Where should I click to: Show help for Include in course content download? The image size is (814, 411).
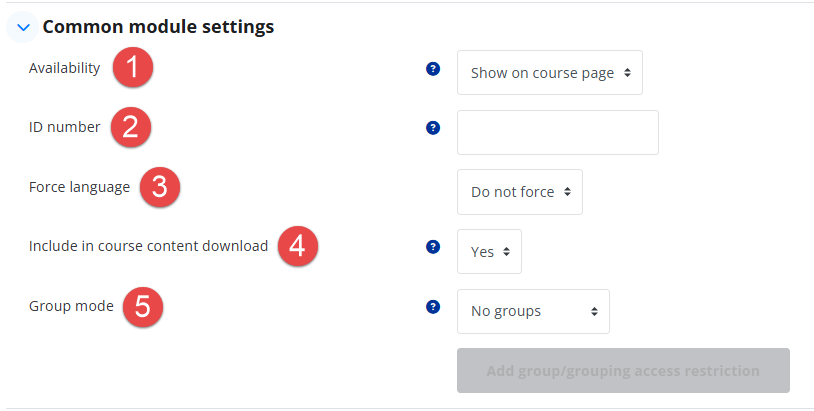[x=433, y=247]
